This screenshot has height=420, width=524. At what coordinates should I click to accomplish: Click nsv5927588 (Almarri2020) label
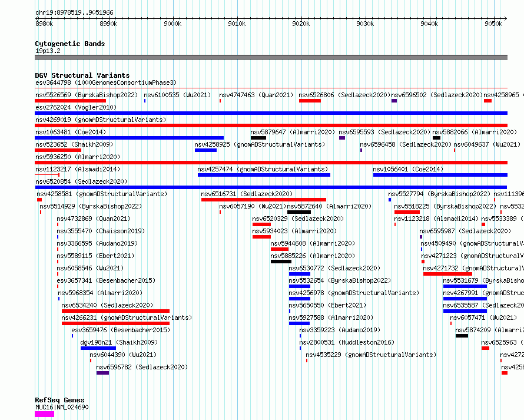click(331, 318)
